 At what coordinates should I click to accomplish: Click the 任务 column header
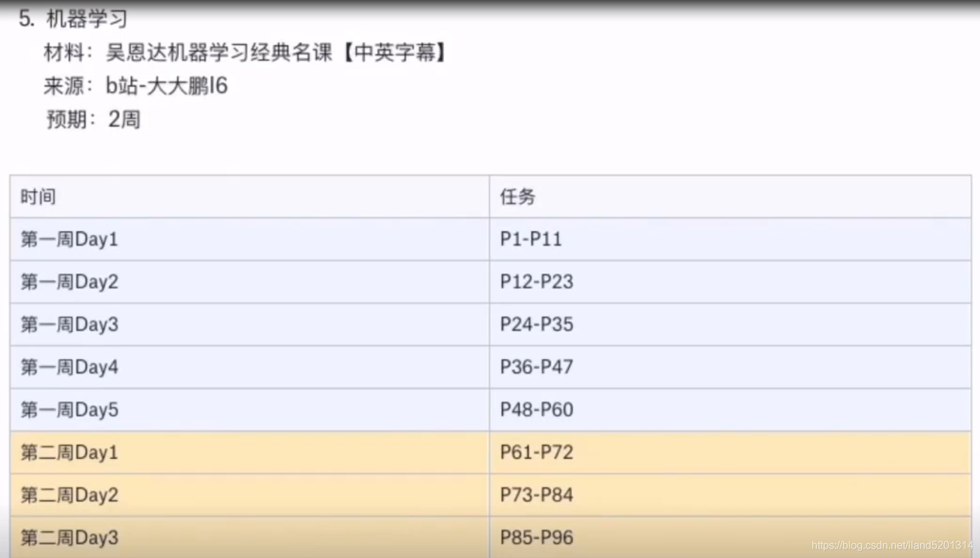[x=731, y=197]
